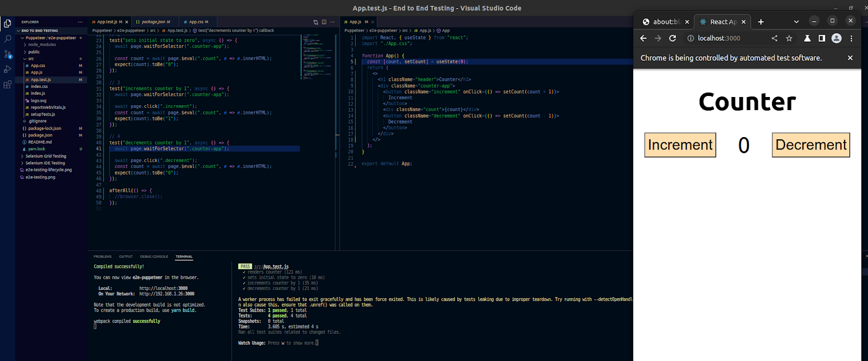
Task: Click the Decrement button
Action: click(810, 145)
